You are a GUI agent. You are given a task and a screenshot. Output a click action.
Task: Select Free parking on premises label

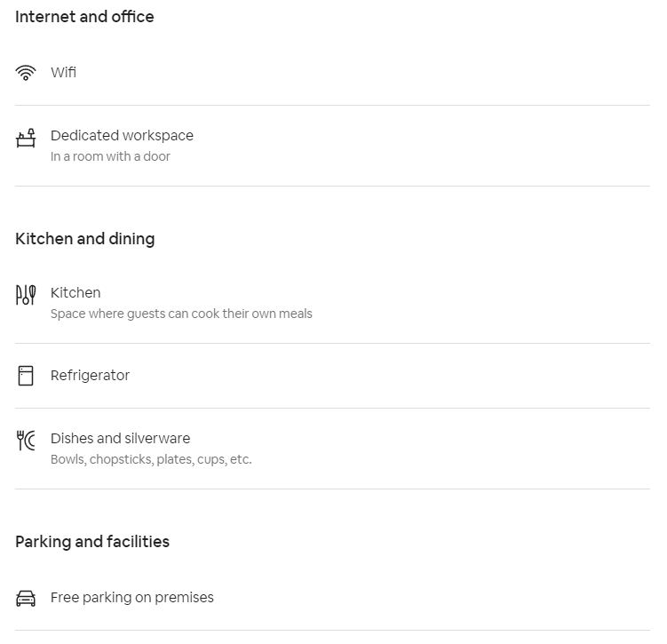click(131, 598)
